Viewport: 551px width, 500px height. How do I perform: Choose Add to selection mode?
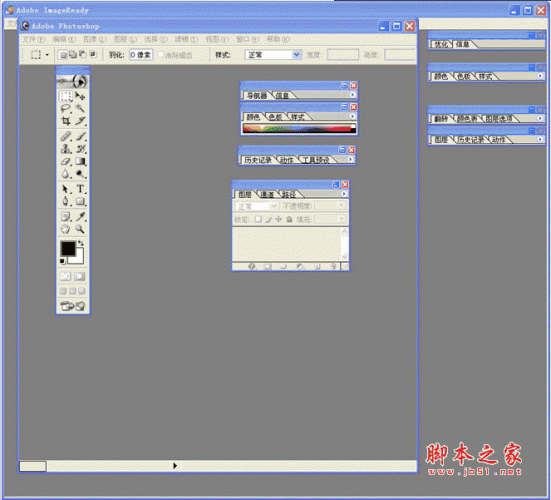(73, 54)
